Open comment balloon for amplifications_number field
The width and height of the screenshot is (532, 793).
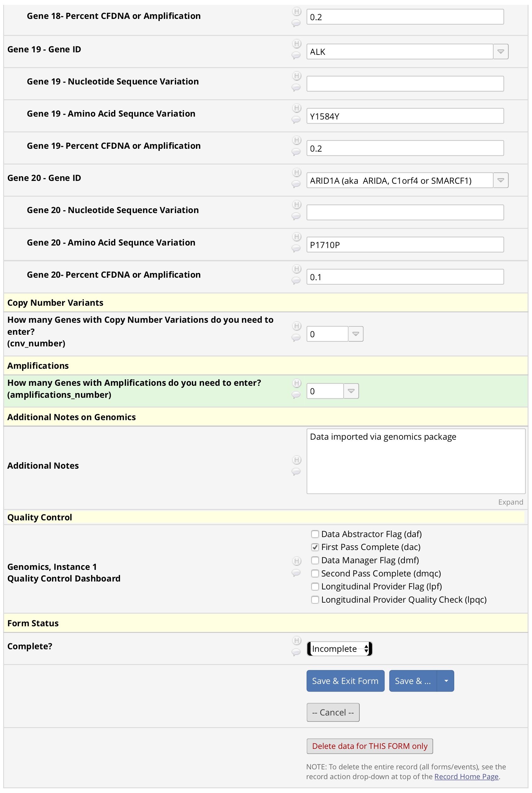(x=296, y=395)
